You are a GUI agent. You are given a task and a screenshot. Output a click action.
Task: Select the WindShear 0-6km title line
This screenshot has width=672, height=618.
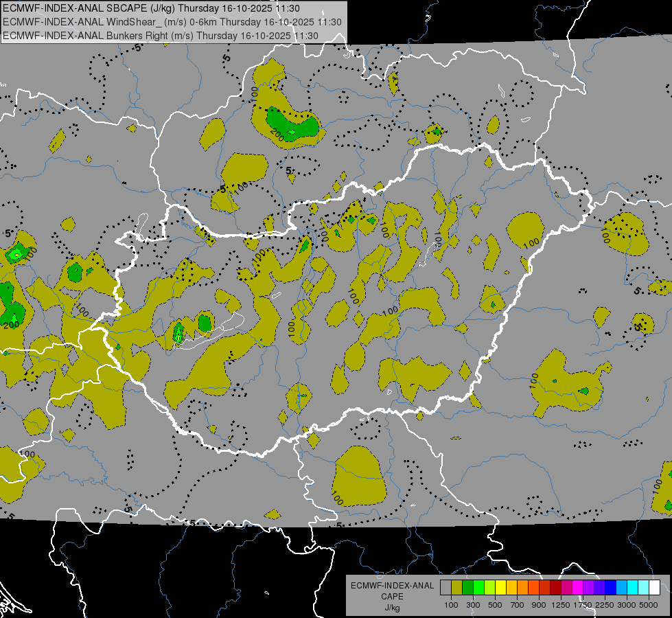tap(172, 22)
